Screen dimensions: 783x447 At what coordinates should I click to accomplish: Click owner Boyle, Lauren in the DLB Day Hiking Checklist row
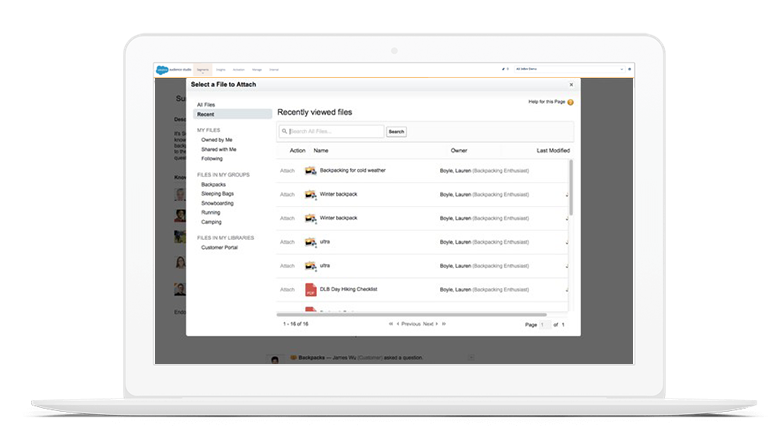click(x=455, y=290)
